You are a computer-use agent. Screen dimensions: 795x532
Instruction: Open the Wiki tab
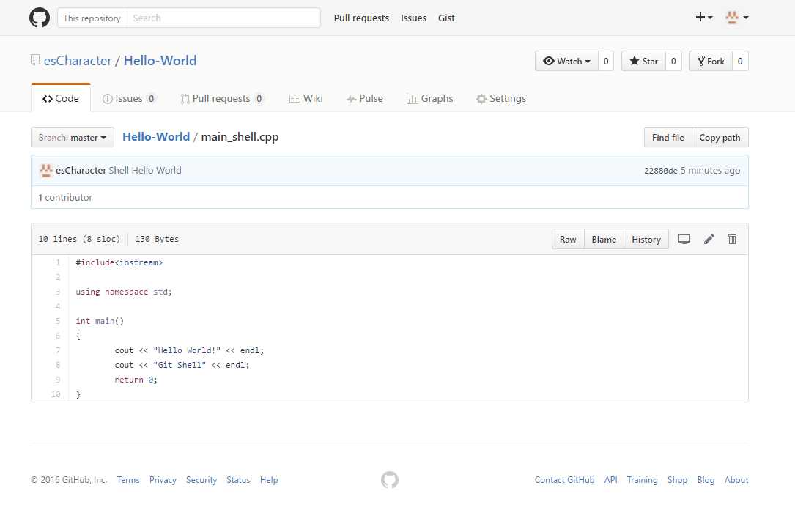[x=306, y=98]
